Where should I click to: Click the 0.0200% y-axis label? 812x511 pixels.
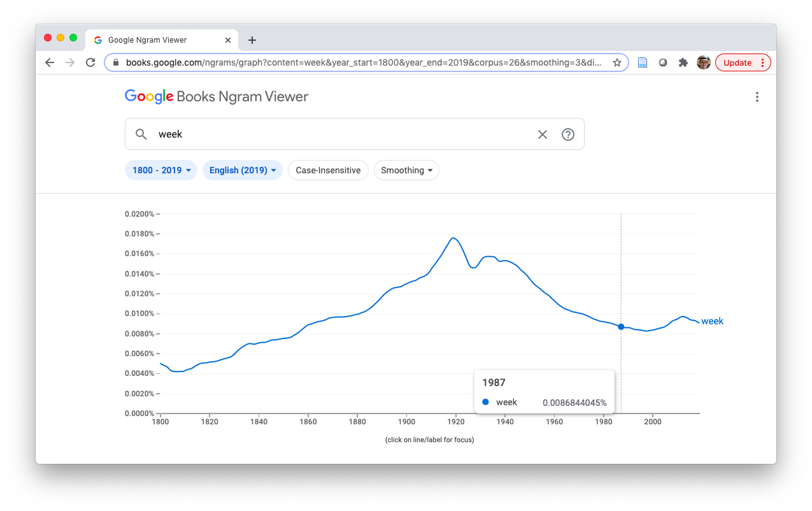(139, 214)
